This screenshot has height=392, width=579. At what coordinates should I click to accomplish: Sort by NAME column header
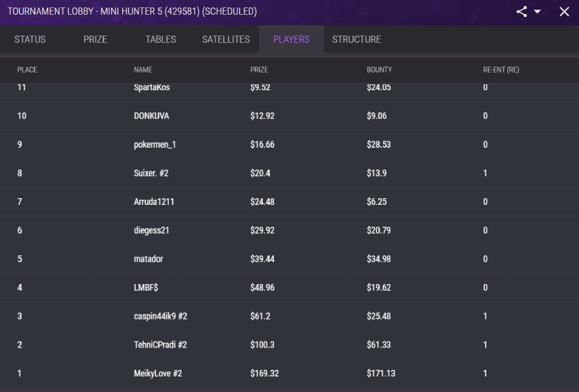pyautogui.click(x=143, y=70)
